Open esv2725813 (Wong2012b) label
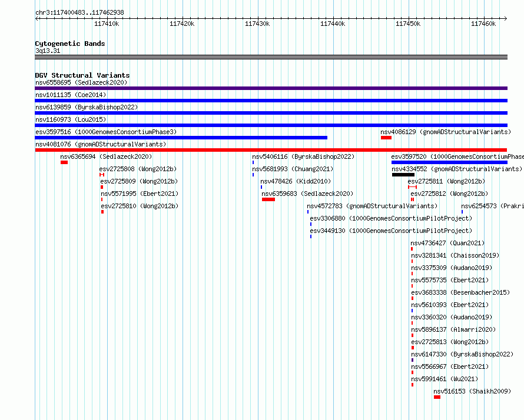The height and width of the screenshot is (420, 524). (x=450, y=342)
